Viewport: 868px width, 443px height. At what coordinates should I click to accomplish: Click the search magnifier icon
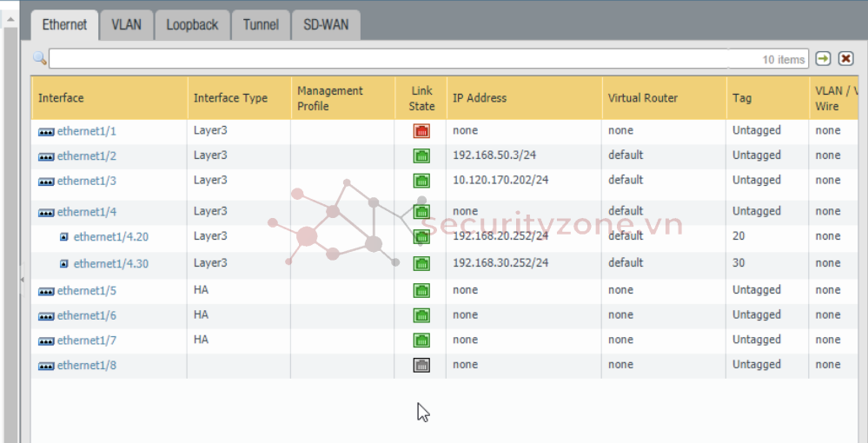click(39, 58)
